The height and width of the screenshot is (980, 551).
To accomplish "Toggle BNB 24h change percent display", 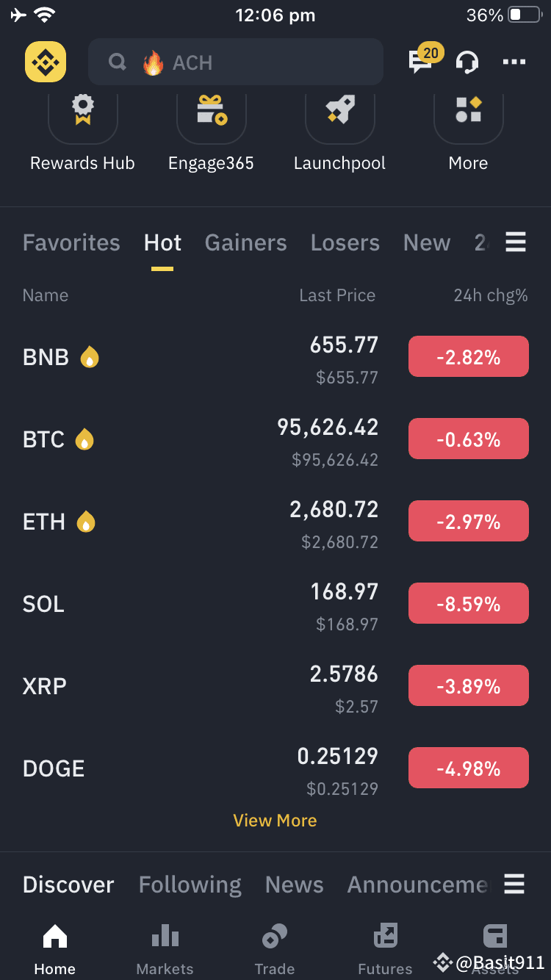I will coord(469,357).
